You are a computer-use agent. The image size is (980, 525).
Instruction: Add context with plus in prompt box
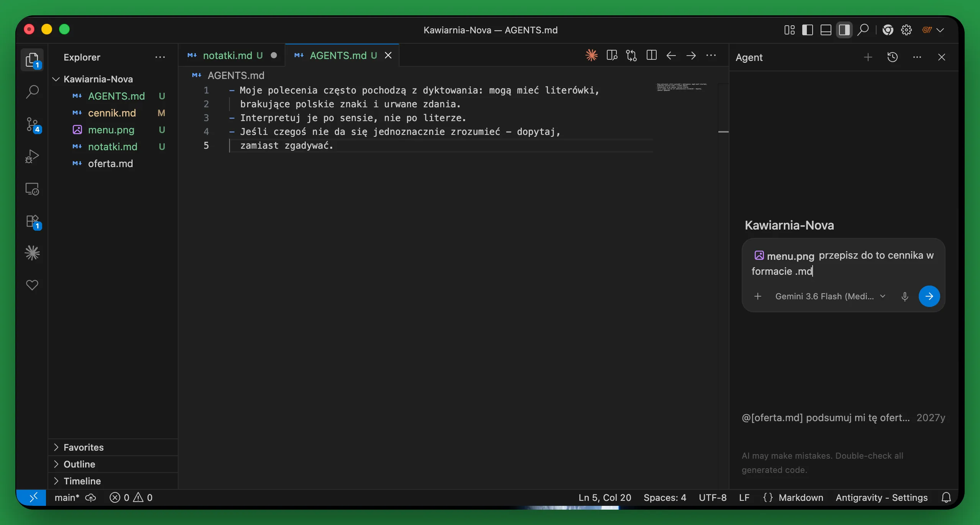tap(758, 296)
